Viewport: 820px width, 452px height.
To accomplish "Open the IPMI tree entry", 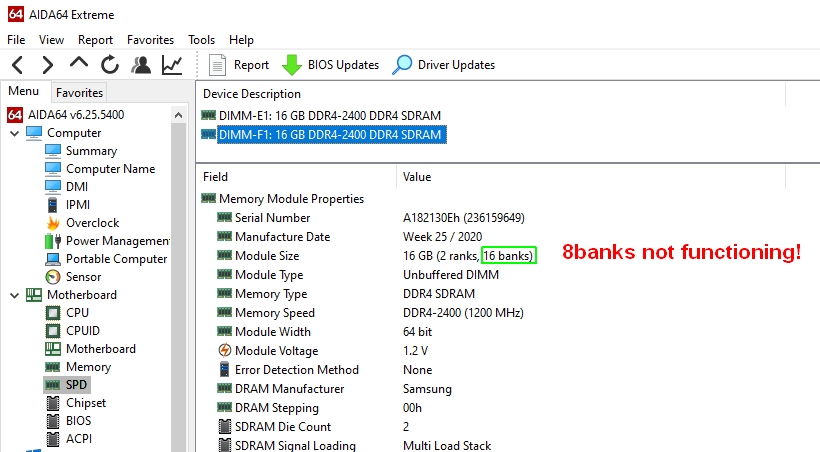I will coord(77,205).
